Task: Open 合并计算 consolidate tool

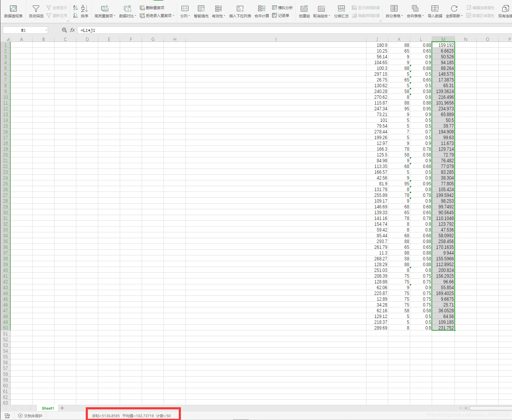Action: [261, 11]
